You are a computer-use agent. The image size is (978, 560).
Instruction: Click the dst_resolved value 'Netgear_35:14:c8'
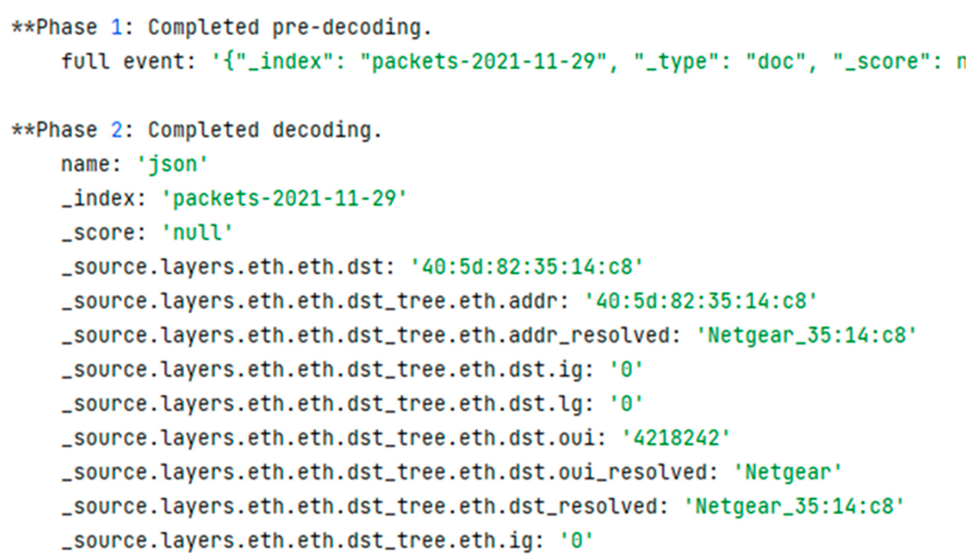[x=794, y=506]
